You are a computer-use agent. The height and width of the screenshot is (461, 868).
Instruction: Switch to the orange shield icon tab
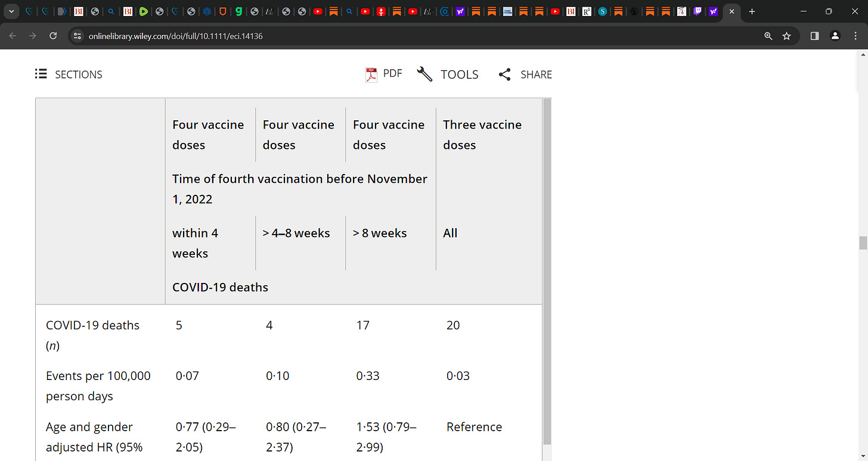click(222, 11)
